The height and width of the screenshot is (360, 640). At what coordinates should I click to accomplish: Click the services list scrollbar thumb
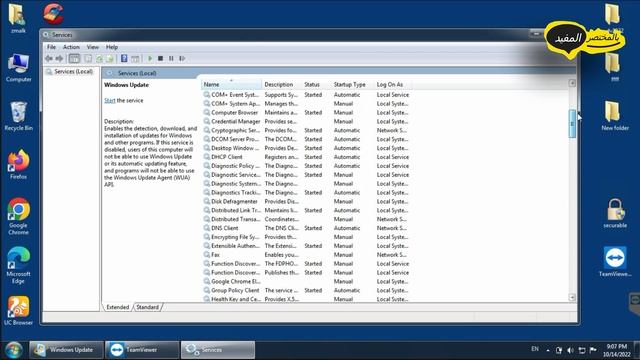(x=572, y=124)
